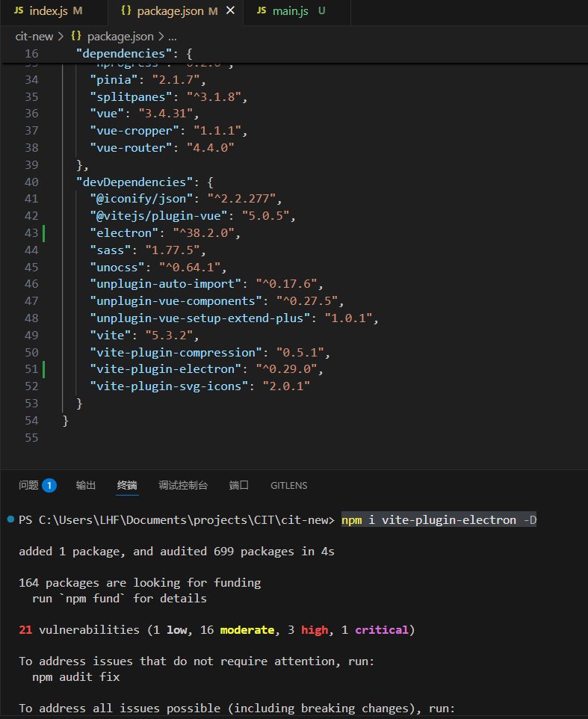The height and width of the screenshot is (719, 588).
Task: Click the problems count badge 1
Action: click(49, 485)
